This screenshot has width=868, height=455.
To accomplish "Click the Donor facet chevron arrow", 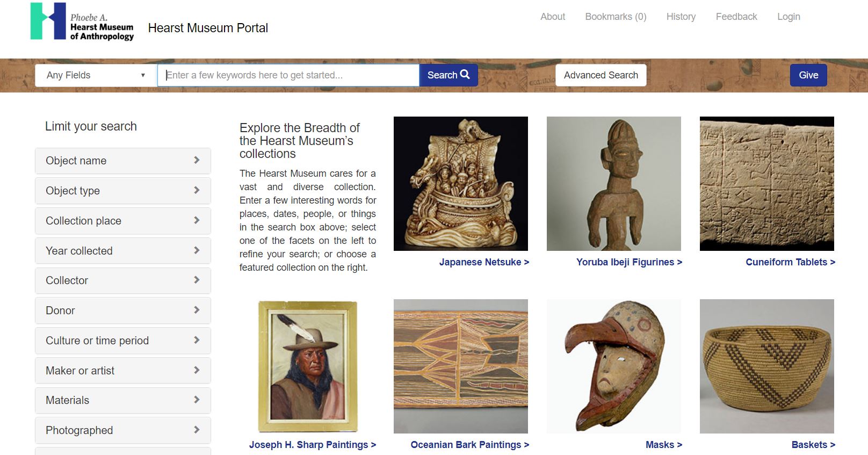I will point(197,310).
